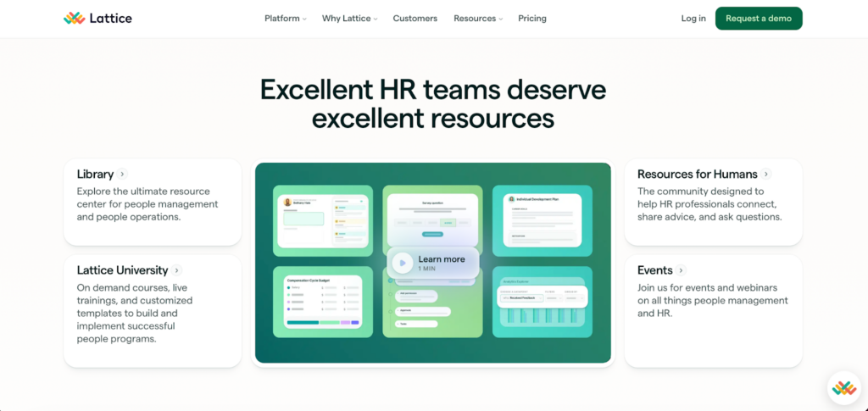Click arrow icon beside Lattice University

(x=177, y=270)
